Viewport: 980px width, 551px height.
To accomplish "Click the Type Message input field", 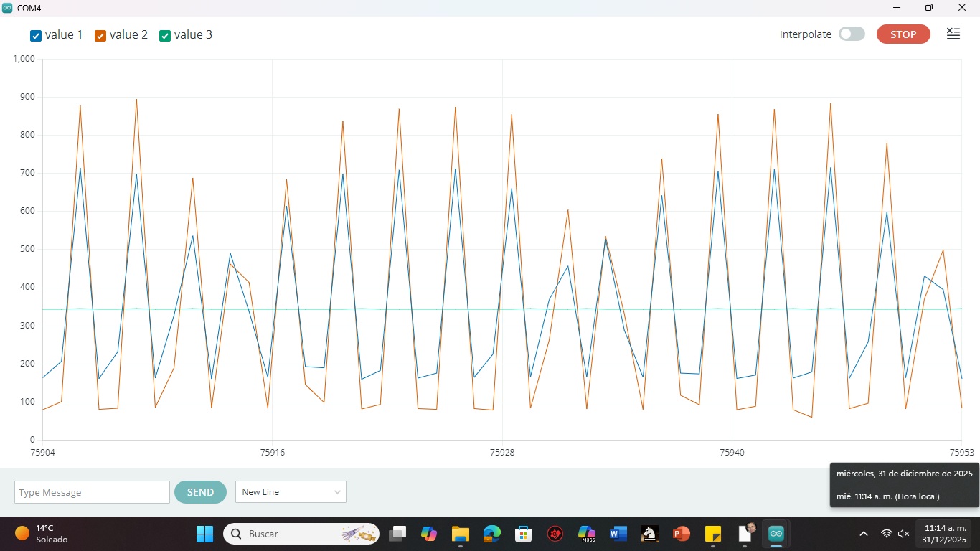I will 92,492.
